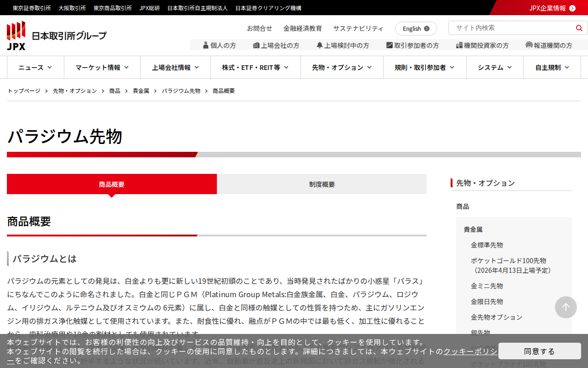This screenshot has height=368, width=588.
Task: Open 日本取引所自主規制法人 link
Action: (x=198, y=8)
